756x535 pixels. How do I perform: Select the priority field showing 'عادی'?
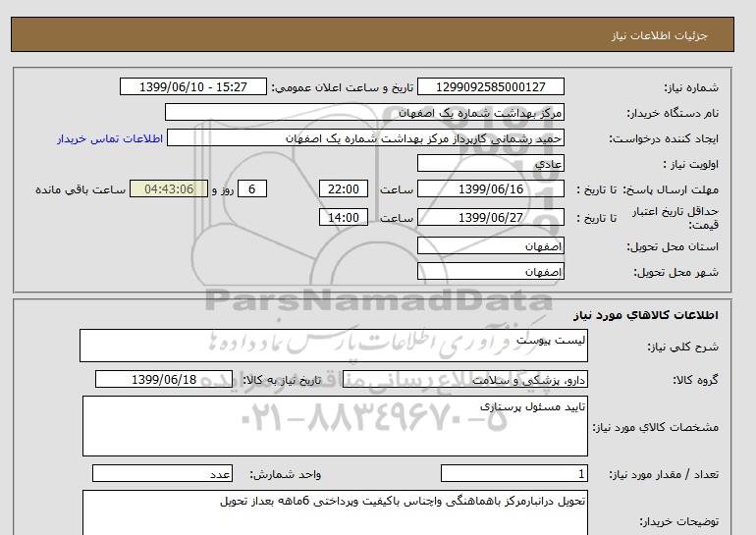pyautogui.click(x=490, y=163)
